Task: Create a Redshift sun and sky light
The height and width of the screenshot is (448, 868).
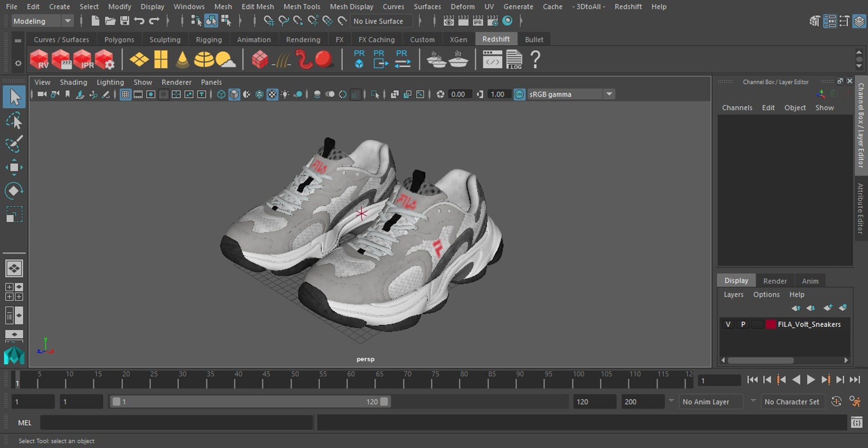Action: coord(226,60)
